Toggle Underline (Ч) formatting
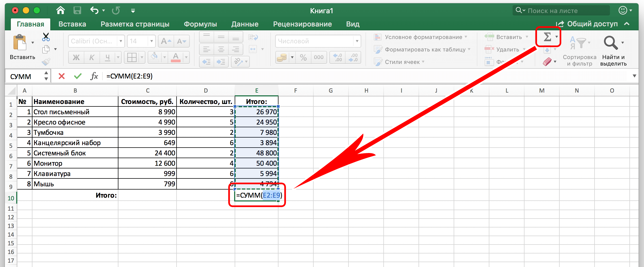 tap(108, 57)
